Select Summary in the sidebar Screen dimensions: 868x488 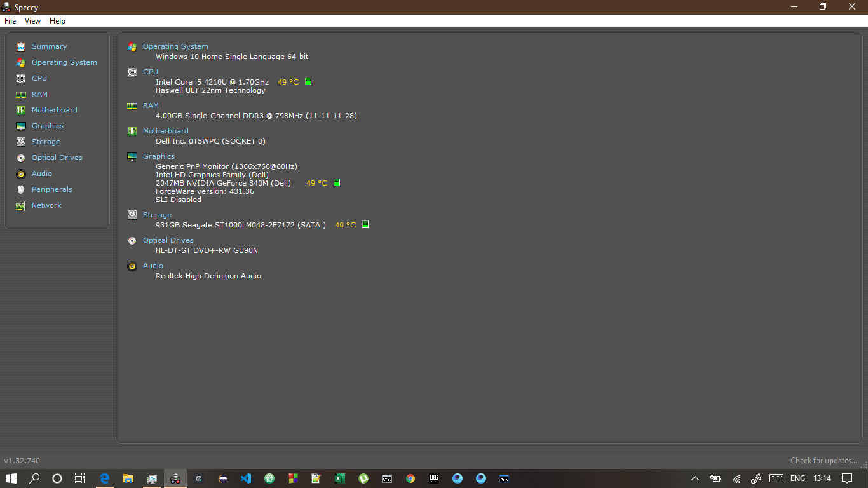(49, 46)
